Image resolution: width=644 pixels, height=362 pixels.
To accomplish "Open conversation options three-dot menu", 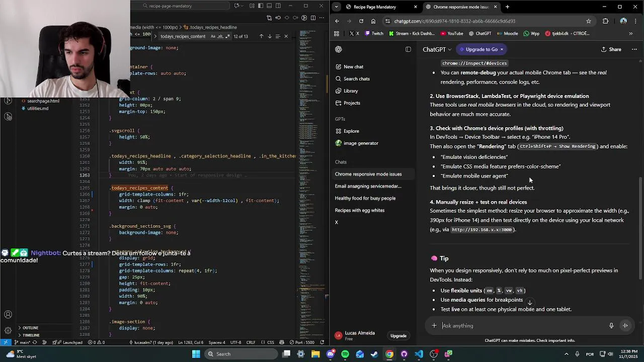I will coord(634,49).
